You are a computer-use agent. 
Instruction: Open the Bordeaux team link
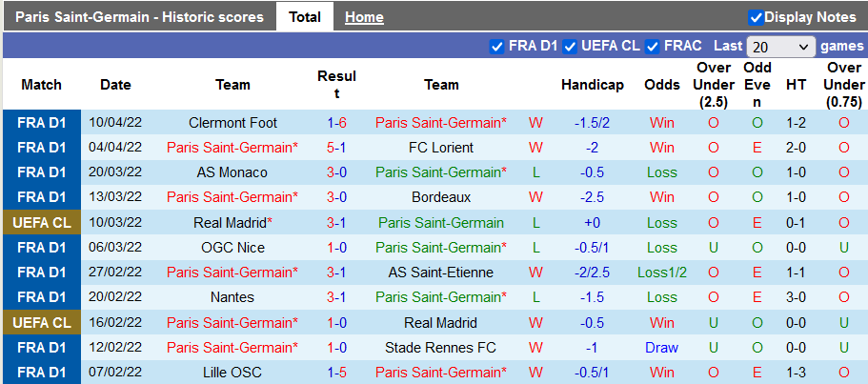pyautogui.click(x=440, y=197)
